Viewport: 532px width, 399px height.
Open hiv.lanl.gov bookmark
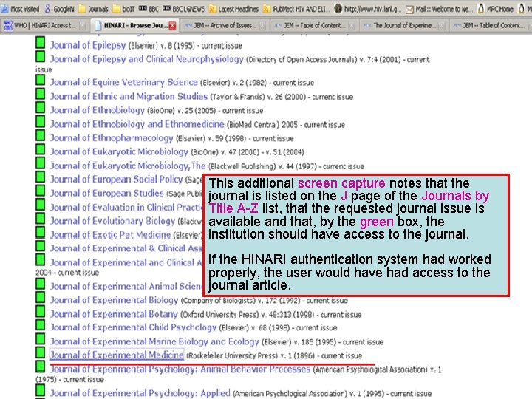(368, 9)
